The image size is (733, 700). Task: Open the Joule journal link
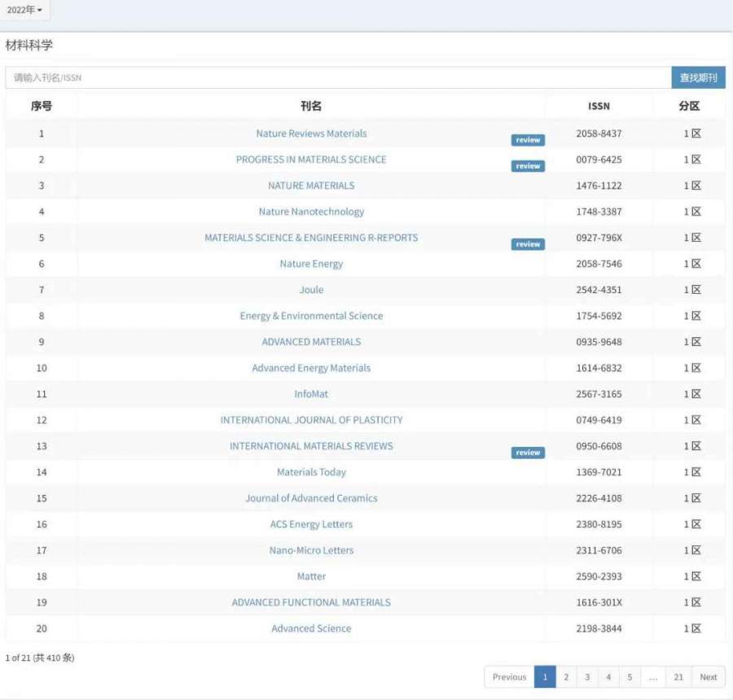[x=311, y=291]
